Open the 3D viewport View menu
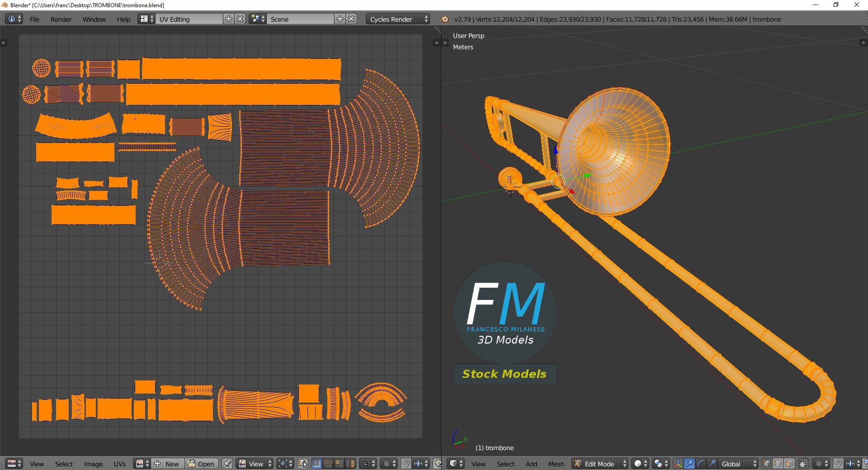Screen dimensions: 868x470 pos(478,464)
